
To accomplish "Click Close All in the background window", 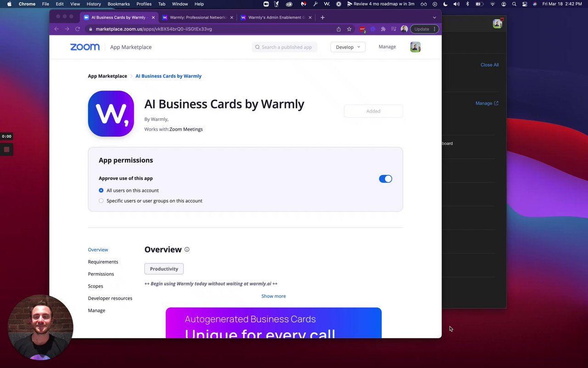I will (490, 65).
